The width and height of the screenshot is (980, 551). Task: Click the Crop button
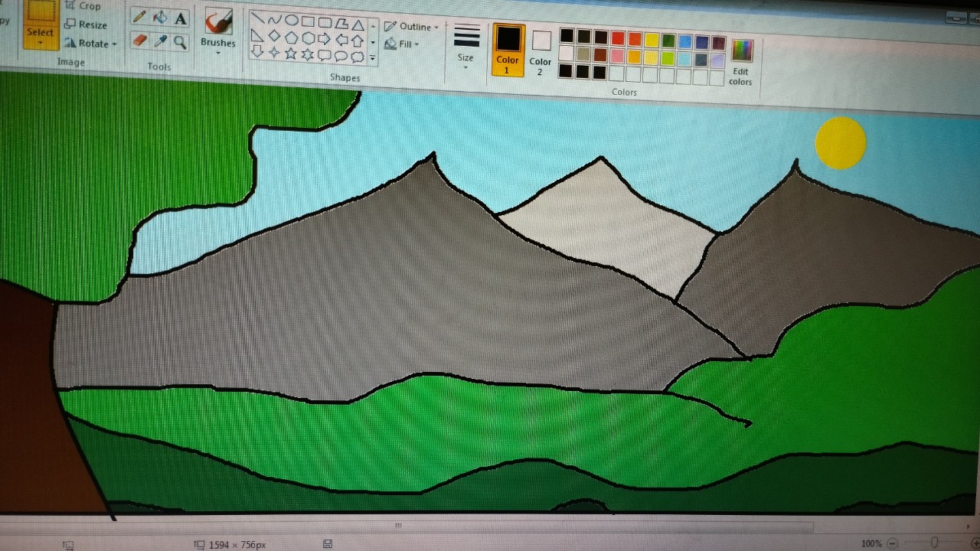pyautogui.click(x=83, y=6)
